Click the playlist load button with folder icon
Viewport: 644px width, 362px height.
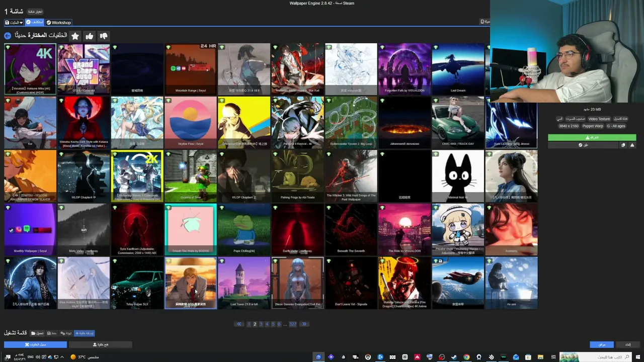tap(38, 333)
